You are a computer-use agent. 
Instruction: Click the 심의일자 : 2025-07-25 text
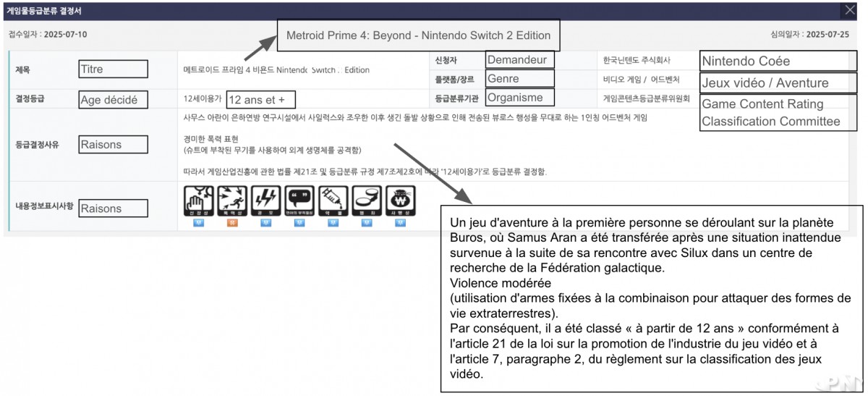point(810,34)
